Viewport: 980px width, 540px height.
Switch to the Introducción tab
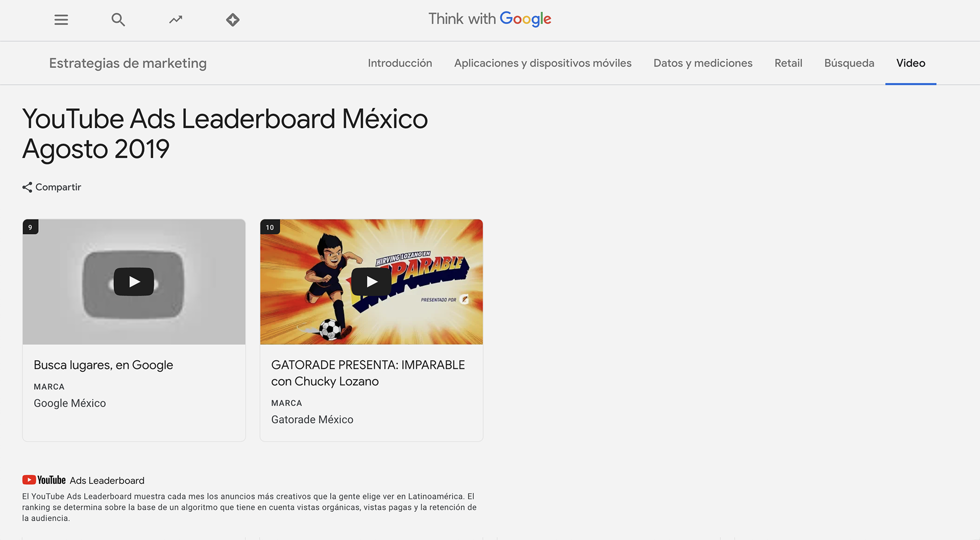(x=400, y=63)
